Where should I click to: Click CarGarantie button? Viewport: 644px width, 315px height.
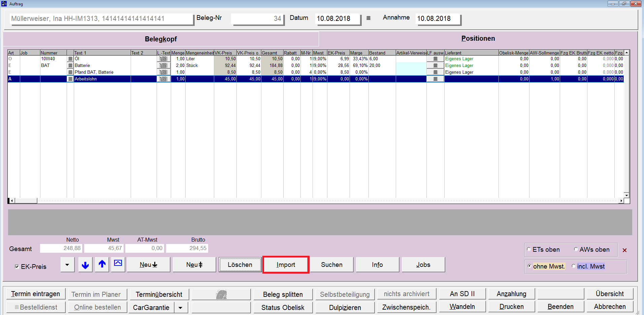(151, 308)
